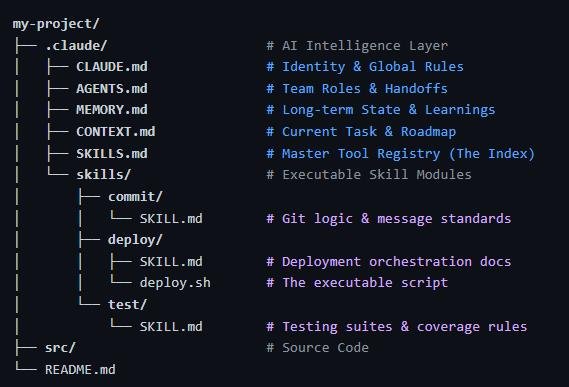569x387 pixels.
Task: Select the SKILLS.md file name
Action: point(112,154)
